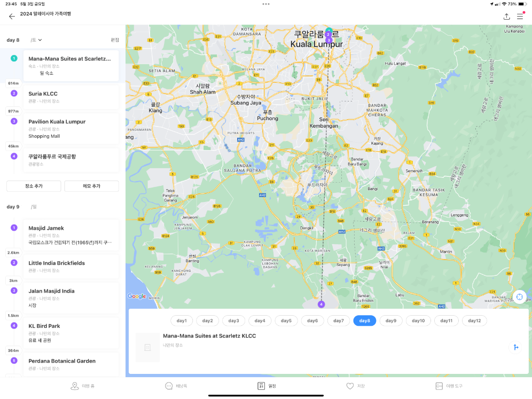Open the Little India Brickfields card
Screen dimensions: 532x399
pyautogui.click(x=71, y=267)
